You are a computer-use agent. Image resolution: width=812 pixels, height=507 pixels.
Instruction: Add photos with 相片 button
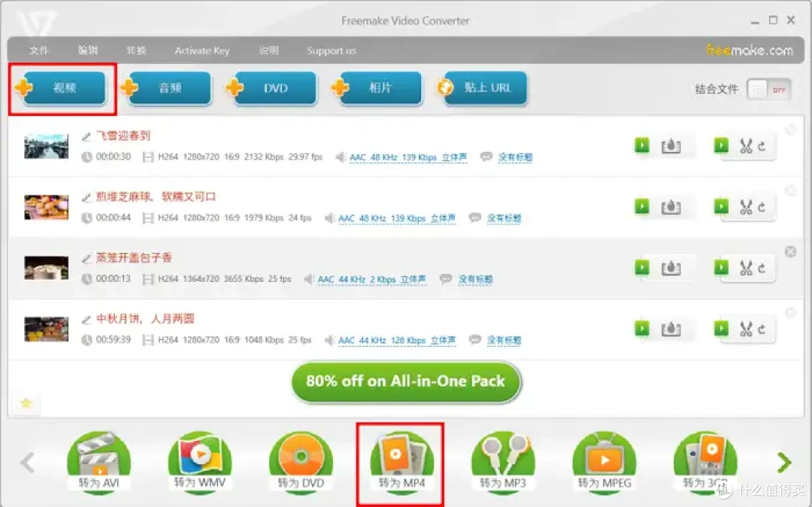pyautogui.click(x=377, y=88)
